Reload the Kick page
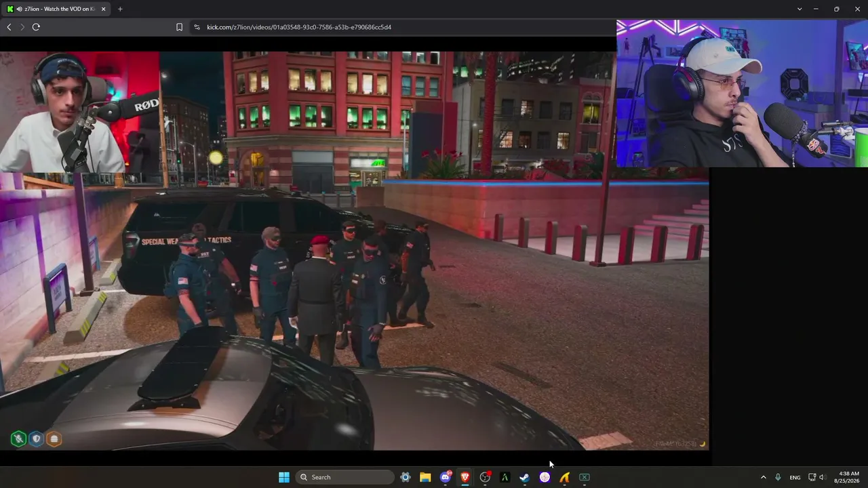 coord(36,27)
